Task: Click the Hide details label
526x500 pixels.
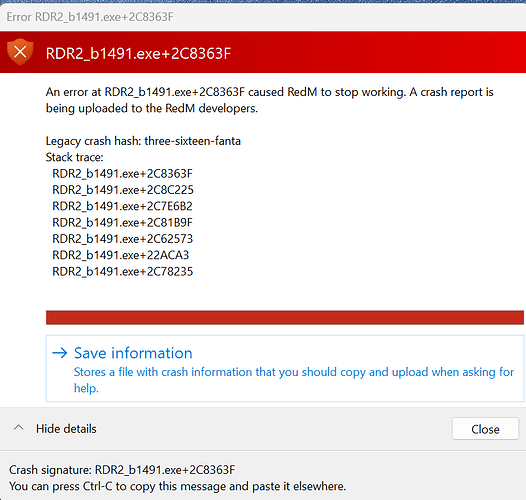Action: click(66, 429)
